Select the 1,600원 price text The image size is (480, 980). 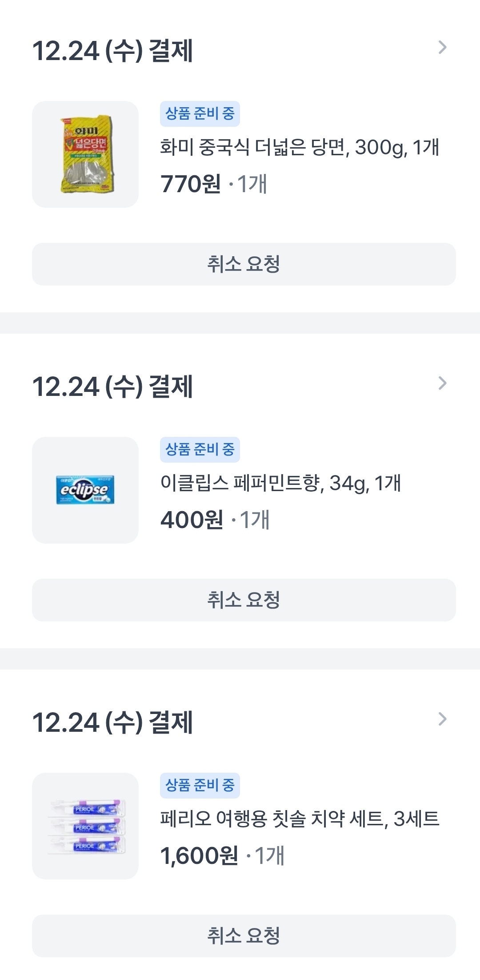[199, 855]
